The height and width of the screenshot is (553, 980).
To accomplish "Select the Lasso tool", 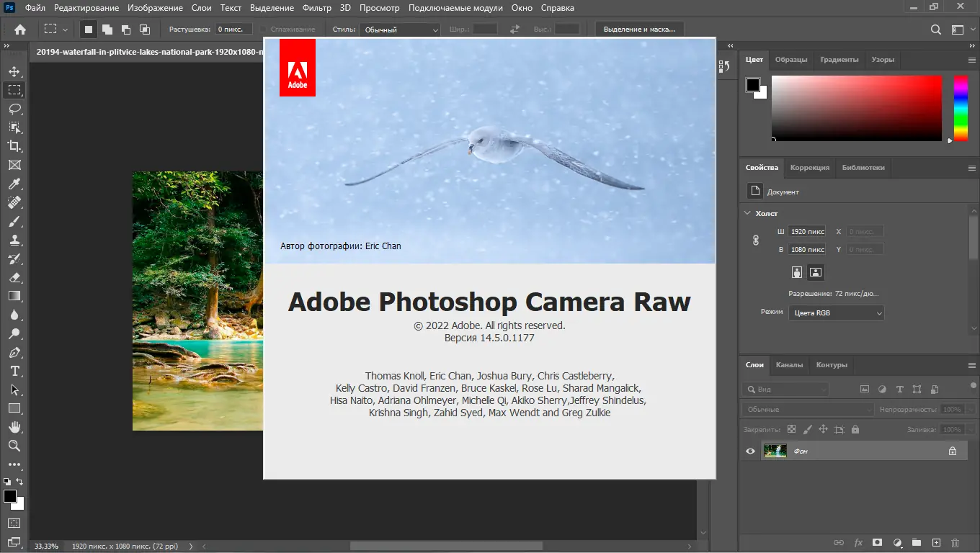I will pyautogui.click(x=14, y=109).
